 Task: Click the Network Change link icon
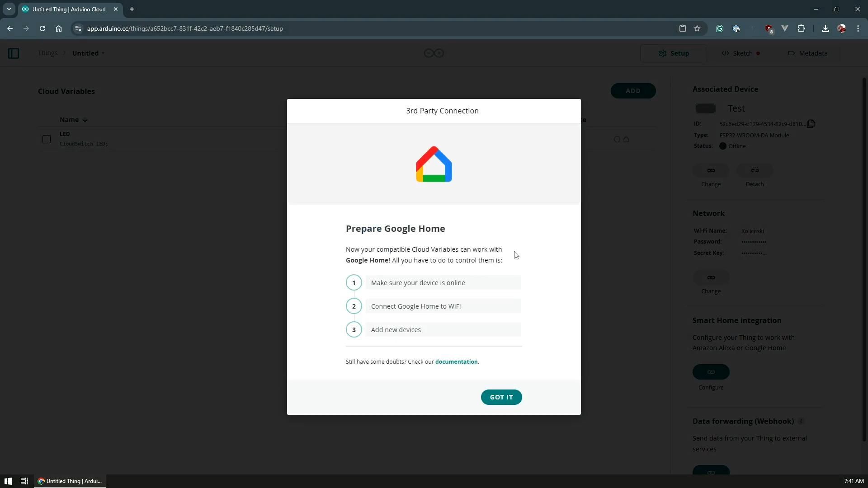coord(711,277)
